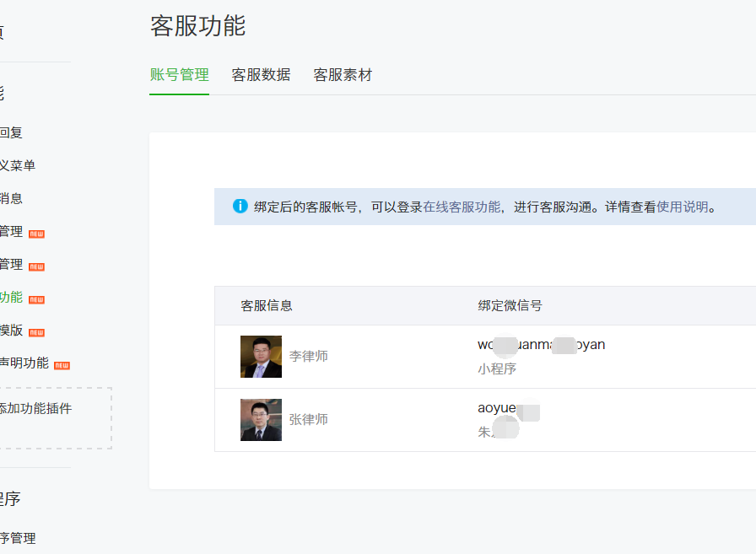Click 李律师's avatar photo
The image size is (756, 554).
[x=261, y=357]
